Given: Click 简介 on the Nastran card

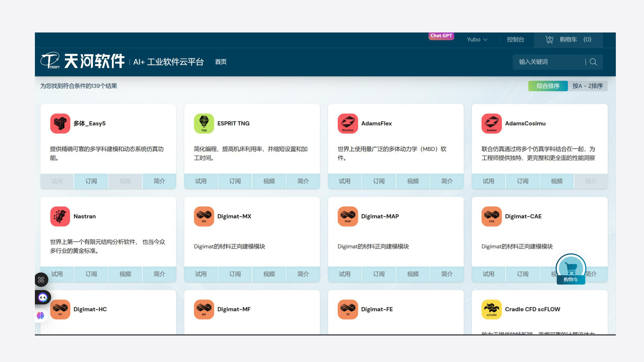Looking at the screenshot, I should click(159, 274).
